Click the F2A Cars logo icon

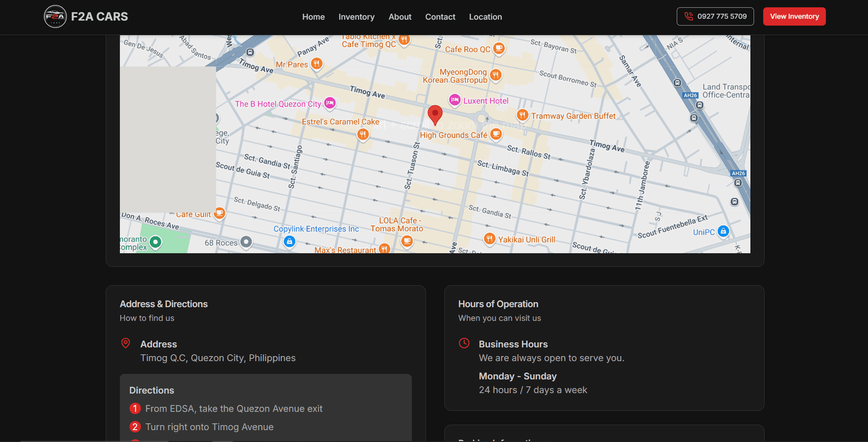coord(55,16)
